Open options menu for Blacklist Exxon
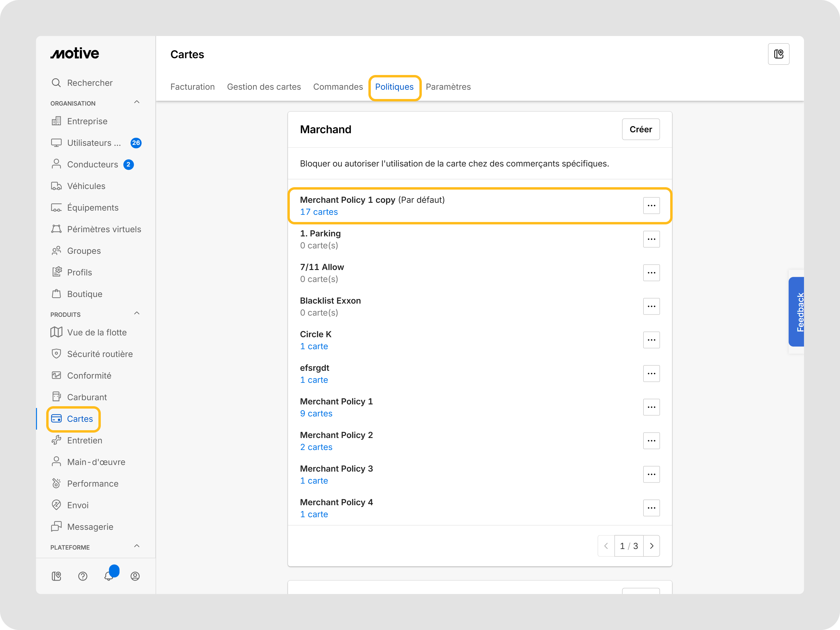 tap(651, 306)
